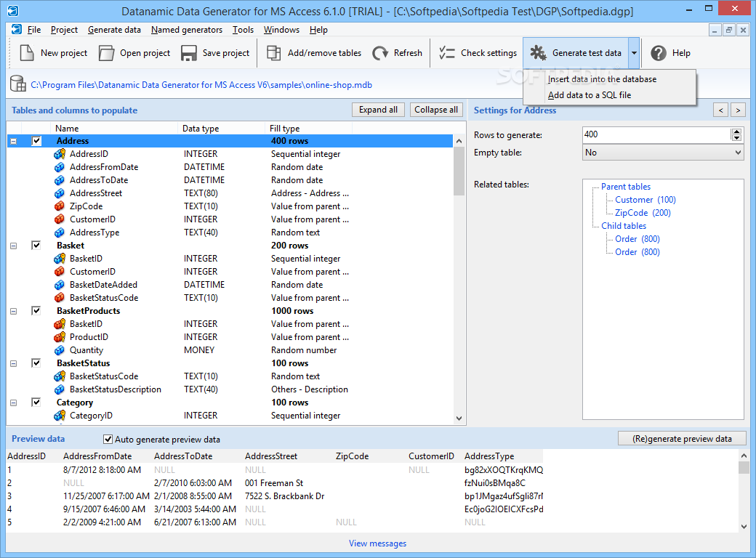The width and height of the screenshot is (756, 558).
Task: Click the ZipCode (200) parent table link
Action: [643, 212]
